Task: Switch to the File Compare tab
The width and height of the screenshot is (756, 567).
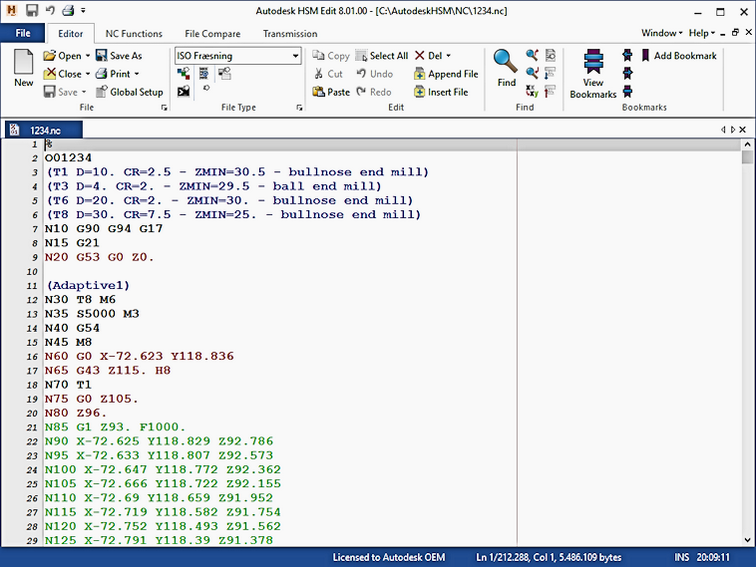Action: 212,33
